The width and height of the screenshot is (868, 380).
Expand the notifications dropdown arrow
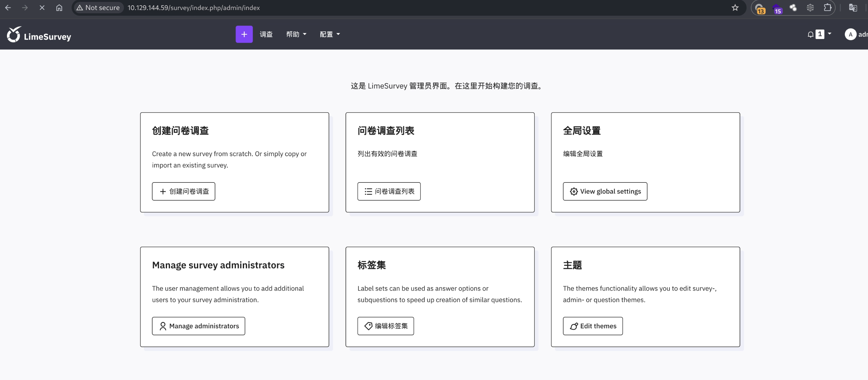830,34
